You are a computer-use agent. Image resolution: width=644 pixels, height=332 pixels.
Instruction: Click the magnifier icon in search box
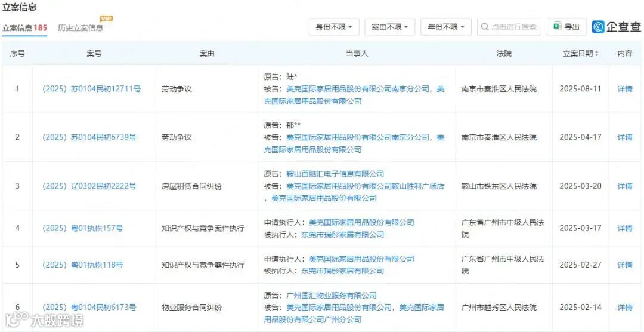point(485,27)
